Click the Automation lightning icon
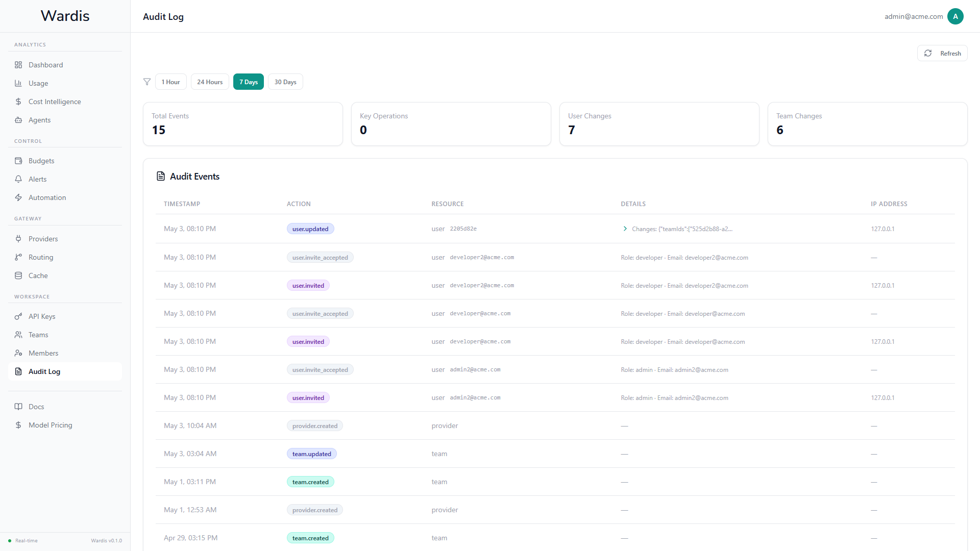Viewport: 980px width, 551px height. [18, 197]
